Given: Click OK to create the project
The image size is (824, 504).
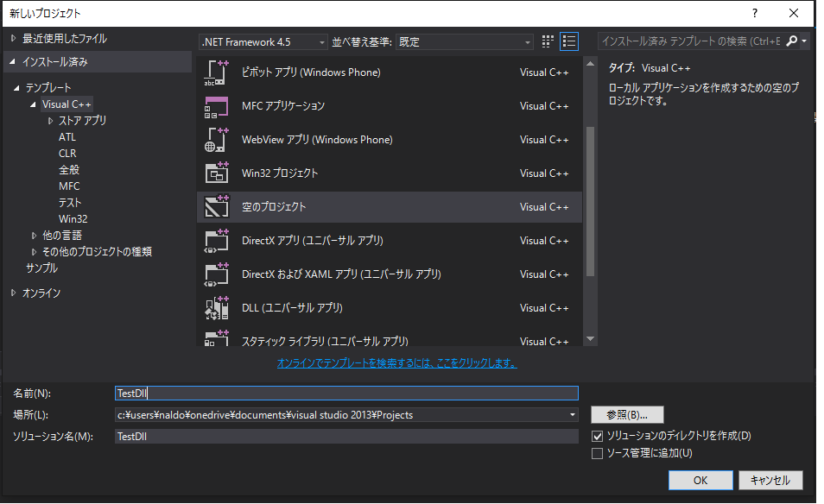Looking at the screenshot, I should pos(700,481).
